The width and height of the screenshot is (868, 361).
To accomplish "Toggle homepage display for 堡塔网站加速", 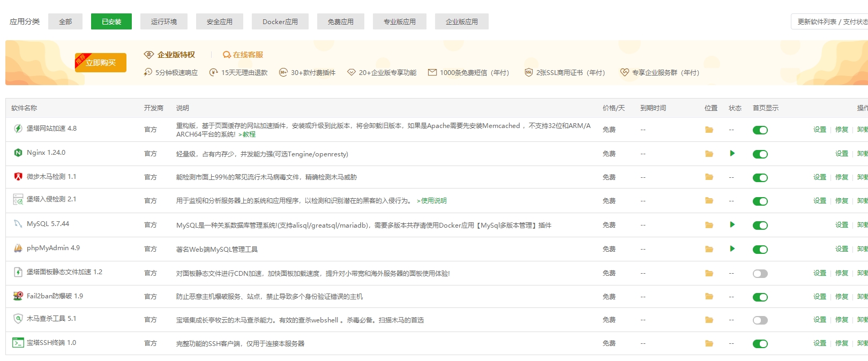I will tap(760, 130).
